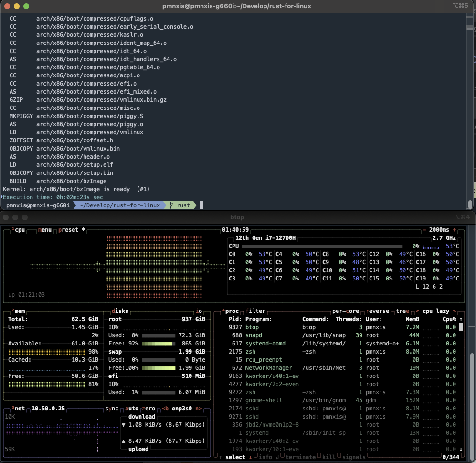Screen dimensions: 476x463
Task: Click the cpu box label
Action: tap(20, 230)
